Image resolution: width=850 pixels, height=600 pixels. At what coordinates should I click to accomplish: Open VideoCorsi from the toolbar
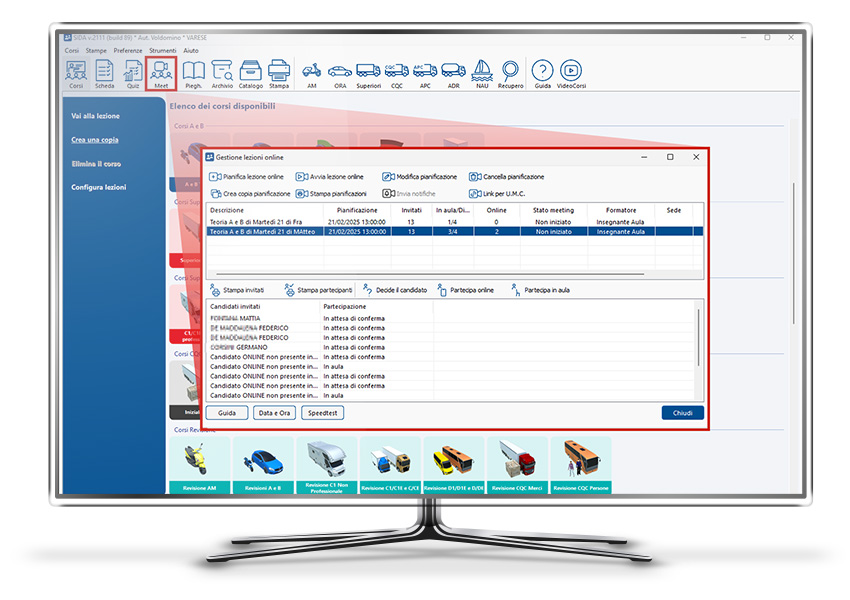[571, 74]
